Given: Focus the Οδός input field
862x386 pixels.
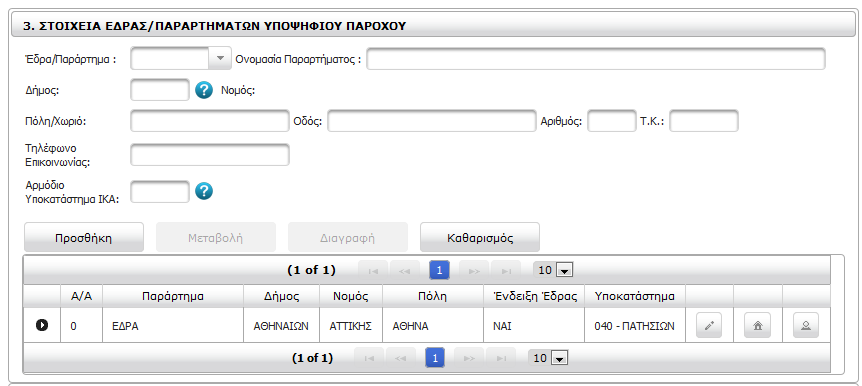Looking at the screenshot, I should tap(432, 121).
